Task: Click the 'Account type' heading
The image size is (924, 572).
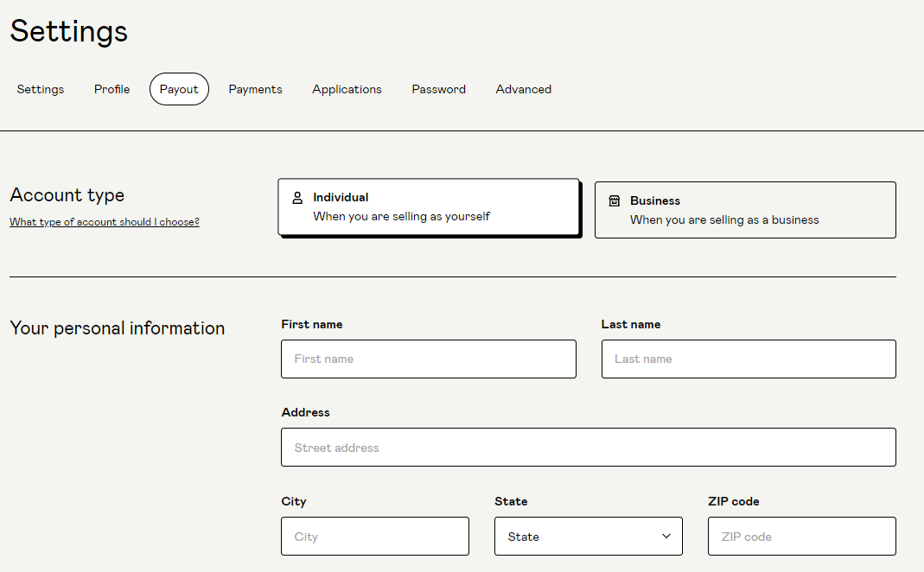Action: coord(67,195)
